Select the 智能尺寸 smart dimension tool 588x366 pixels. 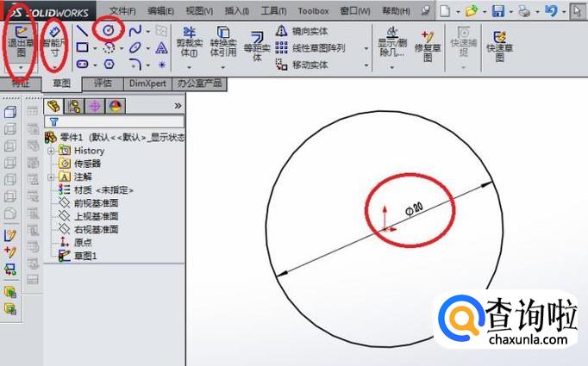[x=55, y=41]
